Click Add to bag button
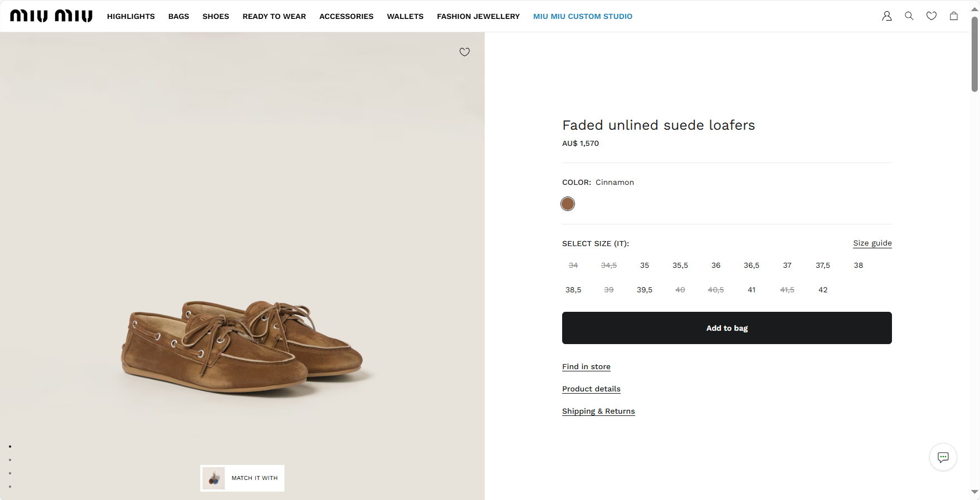This screenshot has width=980, height=500. point(727,328)
